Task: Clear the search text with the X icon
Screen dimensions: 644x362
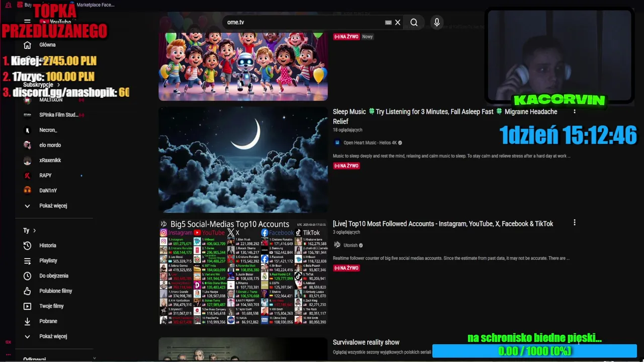Action: pos(397,22)
